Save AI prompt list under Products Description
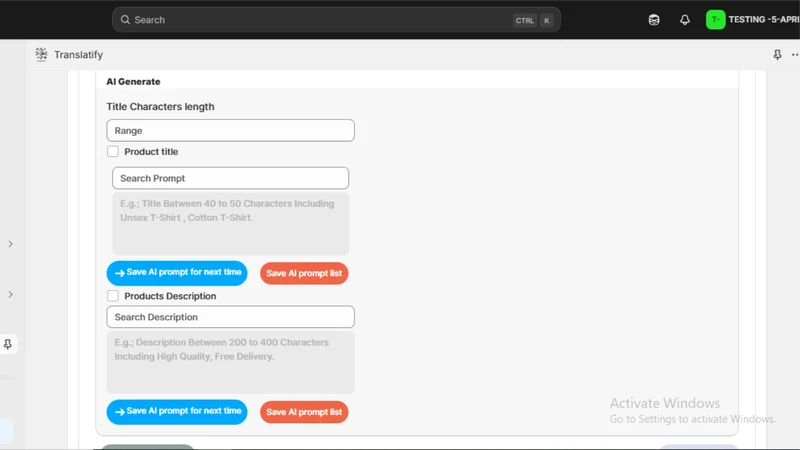 pos(304,412)
